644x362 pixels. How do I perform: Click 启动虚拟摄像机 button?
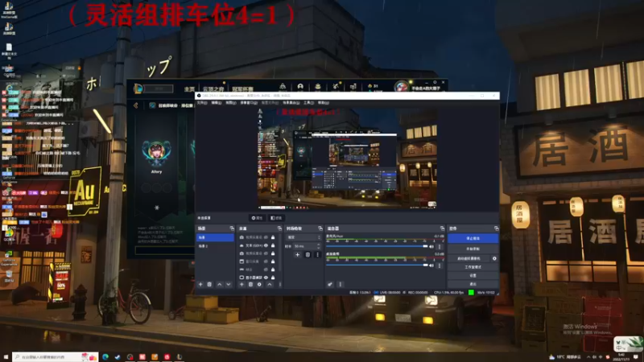469,258
